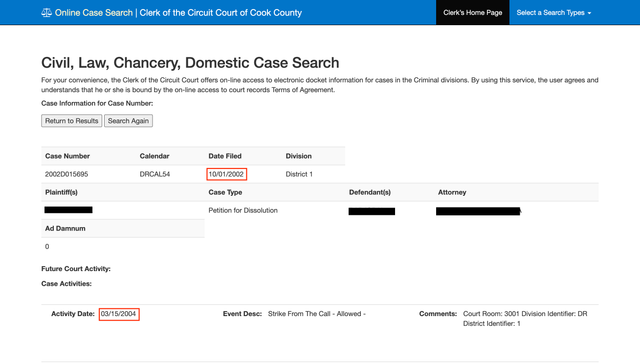Open the Online Case Search header link
Viewport: 640px width, 364px height.
click(94, 13)
